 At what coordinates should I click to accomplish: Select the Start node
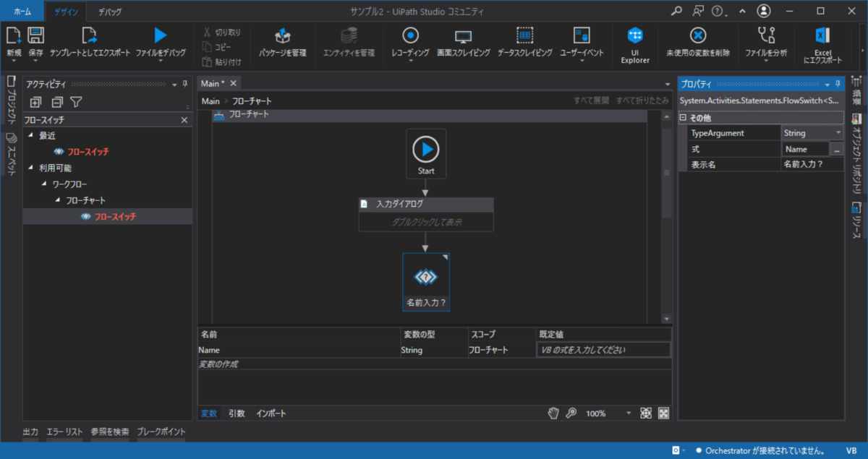pyautogui.click(x=426, y=154)
